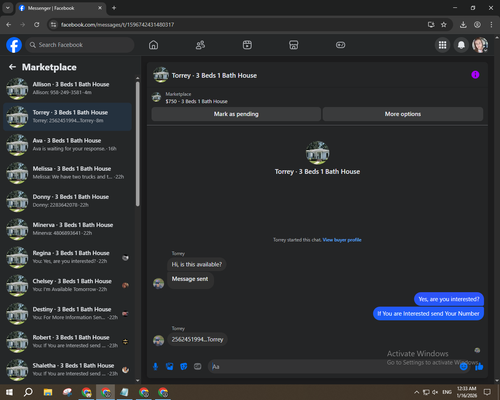500x400 pixels.
Task: Open the Regina 3 Beds conversation
Action: [x=67, y=257]
